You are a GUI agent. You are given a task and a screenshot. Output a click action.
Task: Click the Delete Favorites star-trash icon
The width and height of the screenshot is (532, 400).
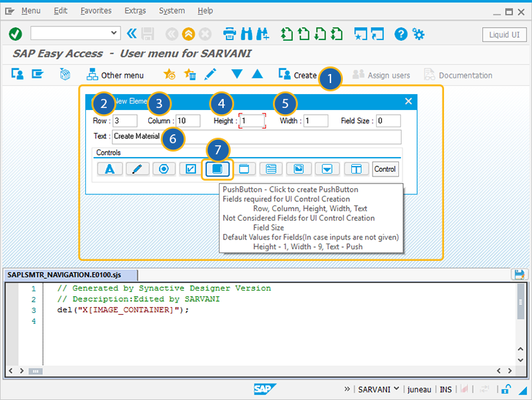point(190,74)
